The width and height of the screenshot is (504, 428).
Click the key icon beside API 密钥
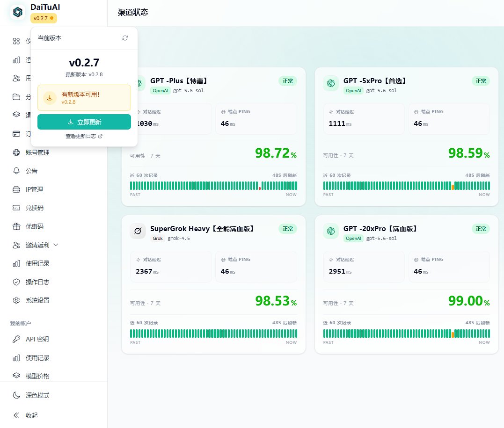16,339
